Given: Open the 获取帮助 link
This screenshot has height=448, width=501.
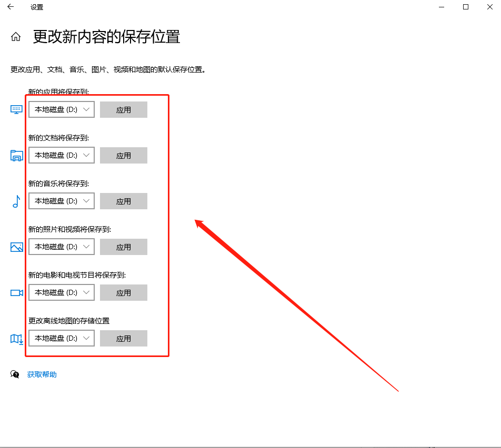Looking at the screenshot, I should (x=42, y=374).
